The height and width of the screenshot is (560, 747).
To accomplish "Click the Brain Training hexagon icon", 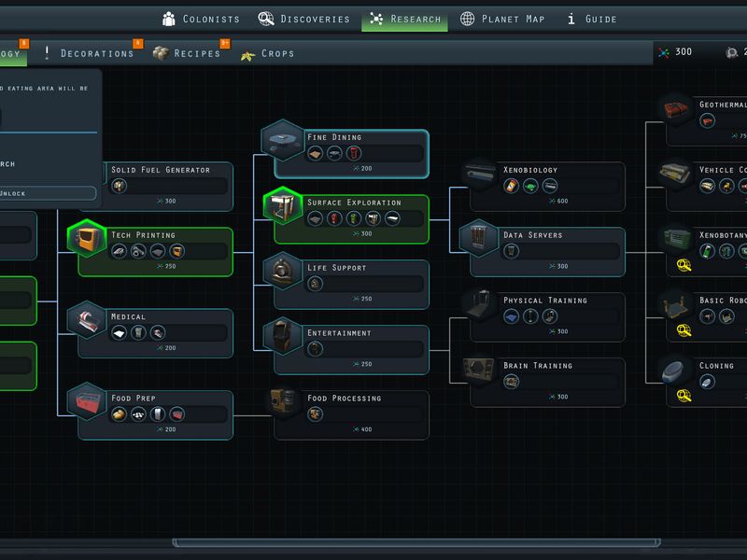I will (x=479, y=369).
